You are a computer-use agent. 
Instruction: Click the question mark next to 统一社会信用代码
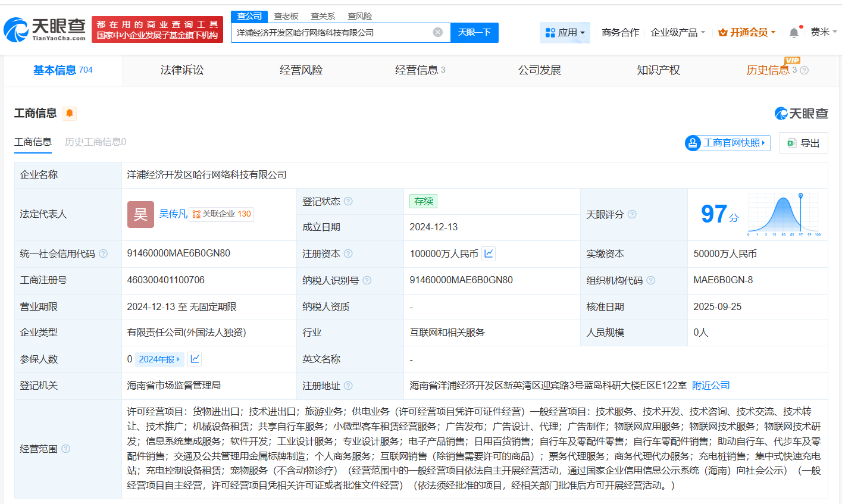pyautogui.click(x=104, y=253)
